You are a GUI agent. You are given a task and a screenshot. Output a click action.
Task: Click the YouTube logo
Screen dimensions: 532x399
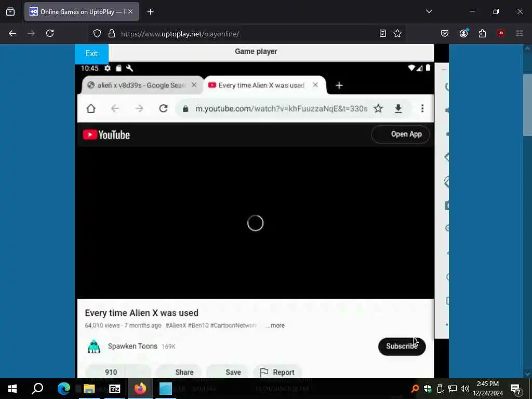106,135
